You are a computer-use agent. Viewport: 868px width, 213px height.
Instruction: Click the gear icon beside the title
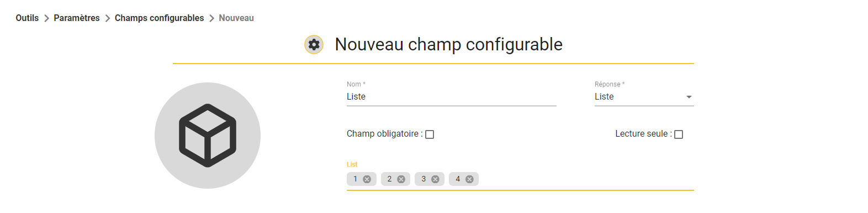314,45
